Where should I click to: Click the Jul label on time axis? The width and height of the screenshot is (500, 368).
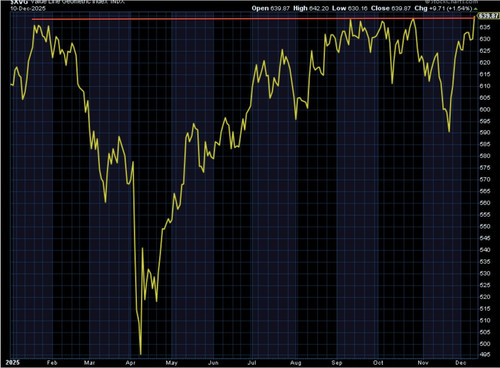[252, 362]
